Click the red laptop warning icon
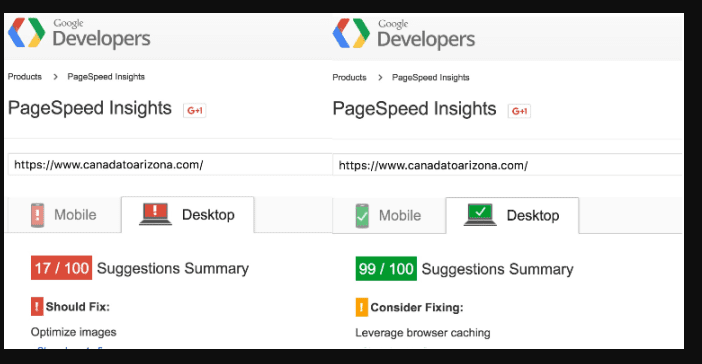This screenshot has height=364, width=702. (x=155, y=214)
